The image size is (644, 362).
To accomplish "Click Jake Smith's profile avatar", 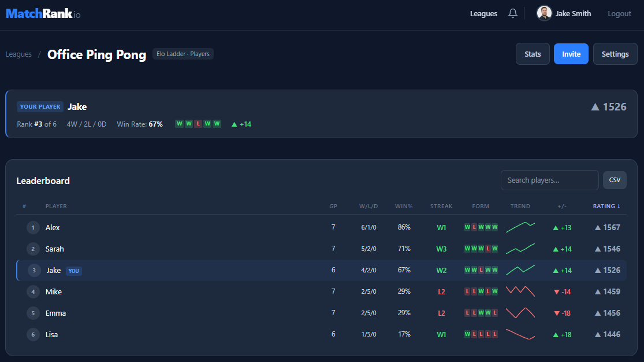I will tap(544, 13).
